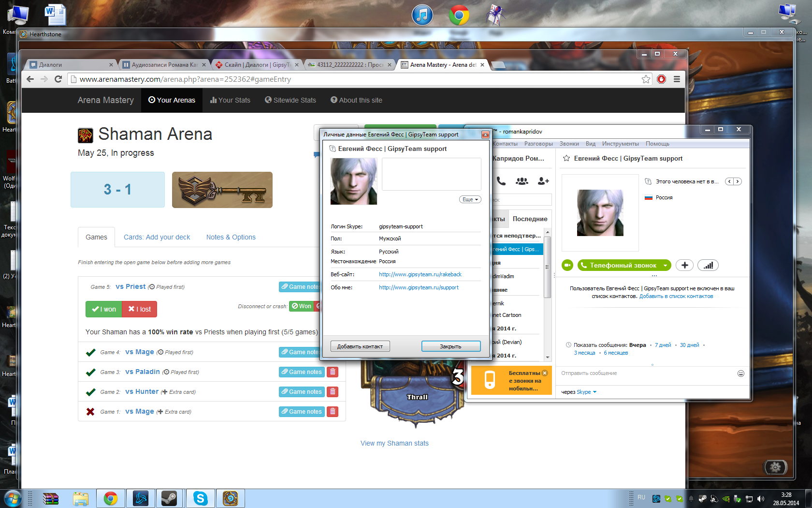
Task: Switch to Notes & Options tab
Action: tap(231, 237)
